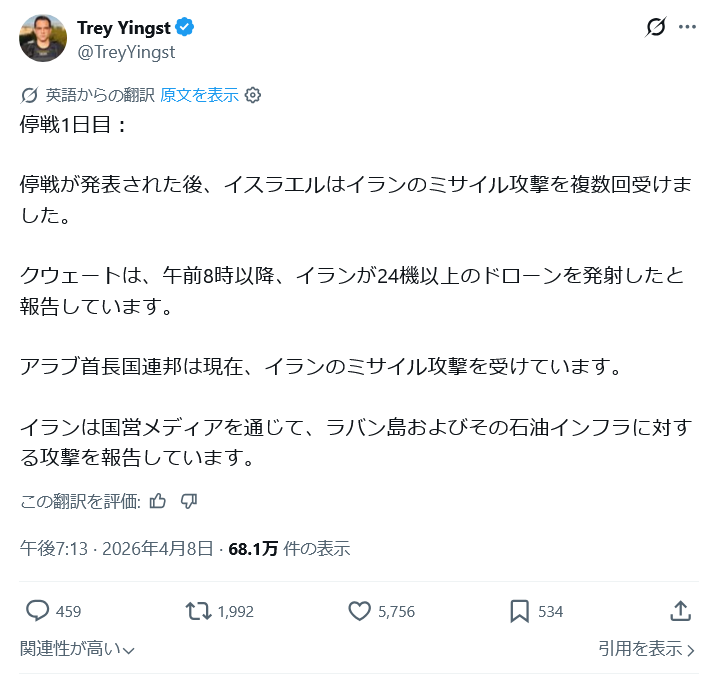
Task: Rate translation with thumbs down
Action: point(189,501)
